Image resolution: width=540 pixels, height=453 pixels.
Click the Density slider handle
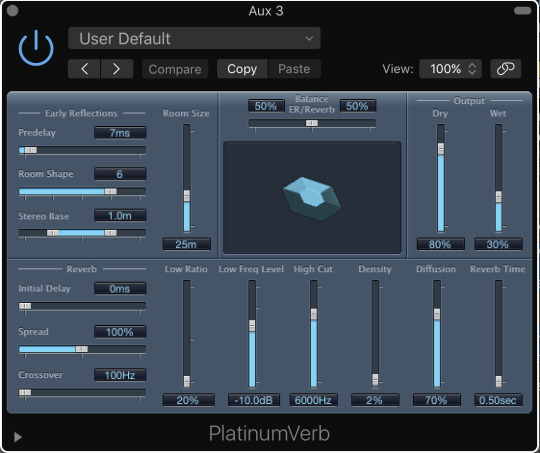tap(375, 380)
